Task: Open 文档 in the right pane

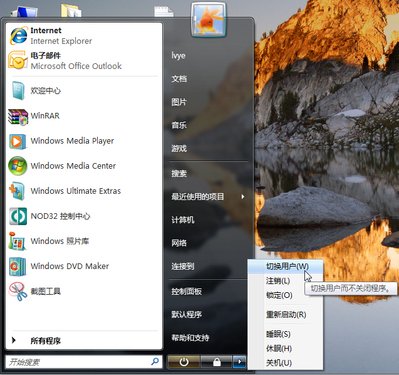Action: point(179,79)
